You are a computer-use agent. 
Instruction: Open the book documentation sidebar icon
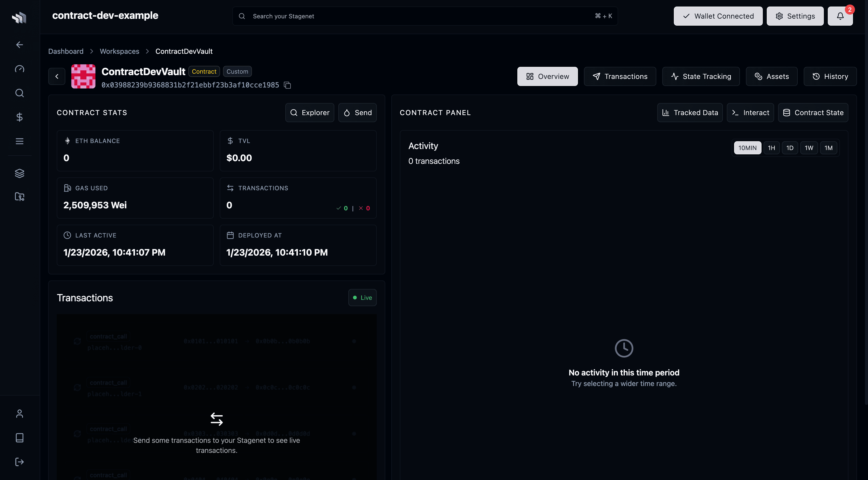tap(20, 438)
